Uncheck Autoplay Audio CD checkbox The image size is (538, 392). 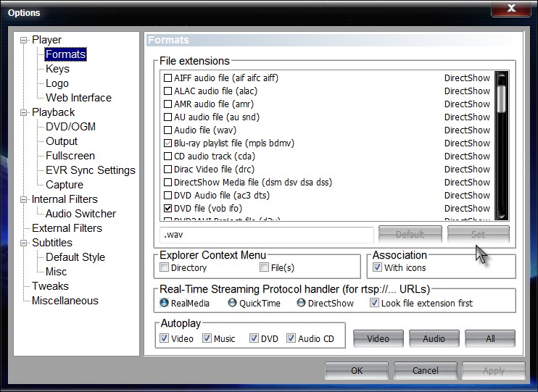(291, 338)
